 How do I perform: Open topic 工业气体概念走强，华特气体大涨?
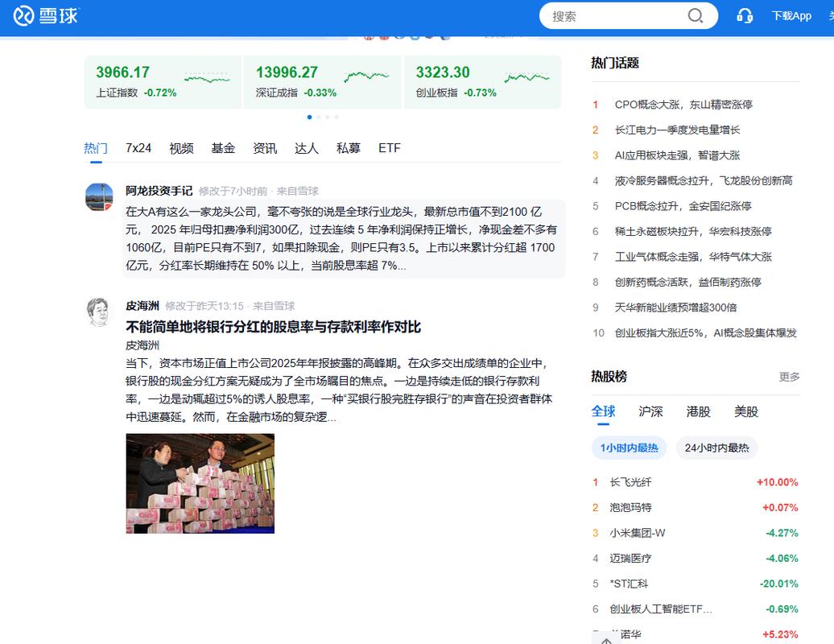(x=693, y=257)
